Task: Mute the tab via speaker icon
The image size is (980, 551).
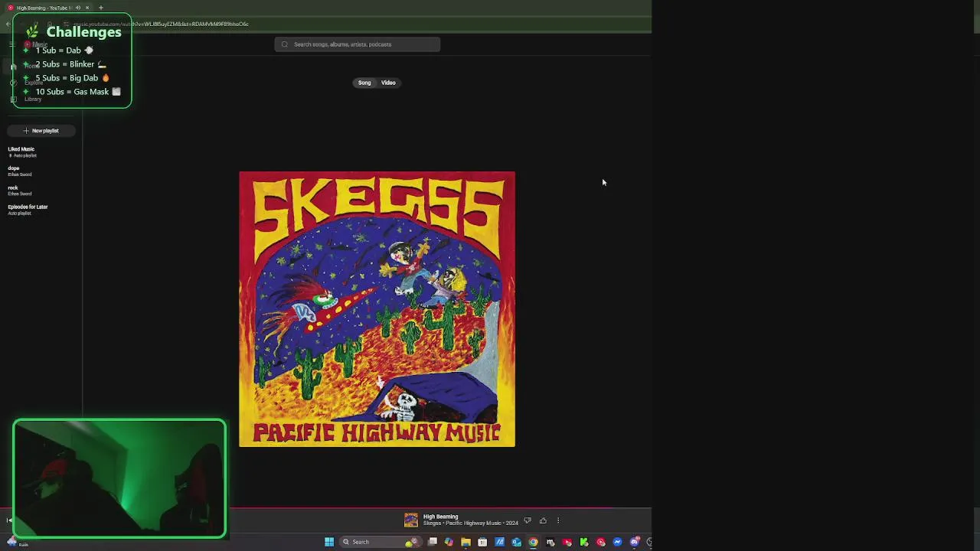Action: (77, 8)
